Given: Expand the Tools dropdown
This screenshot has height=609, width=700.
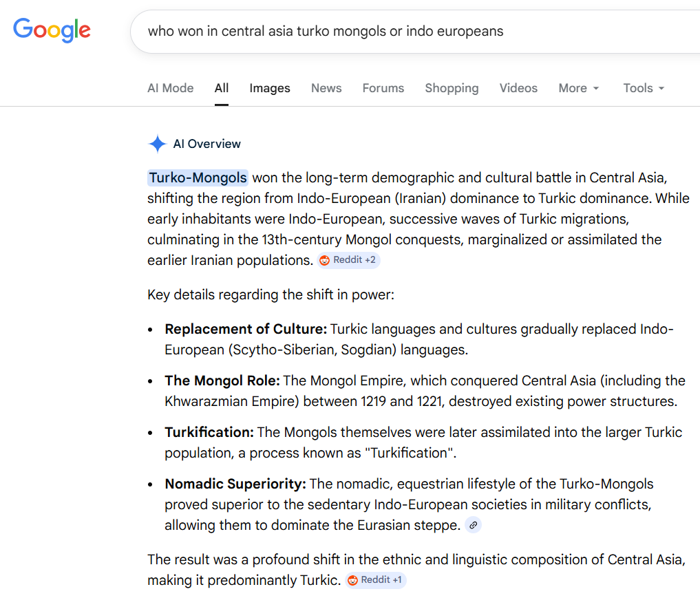Looking at the screenshot, I should (x=644, y=88).
